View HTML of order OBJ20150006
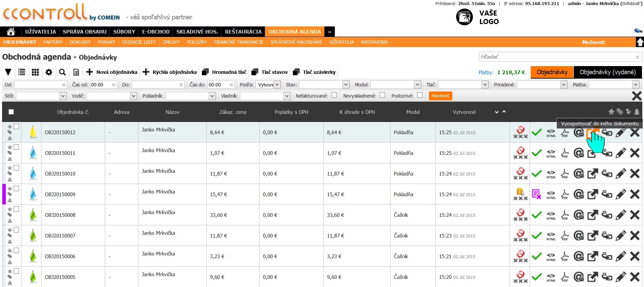The width and height of the screenshot is (644, 287). [551, 257]
